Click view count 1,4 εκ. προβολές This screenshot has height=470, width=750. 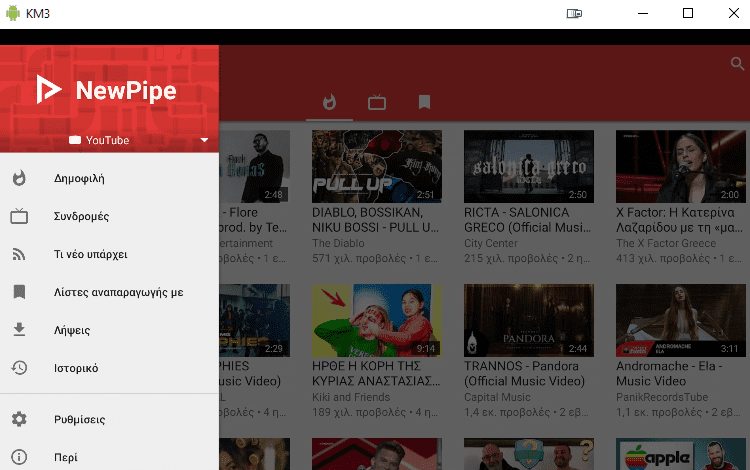click(507, 413)
